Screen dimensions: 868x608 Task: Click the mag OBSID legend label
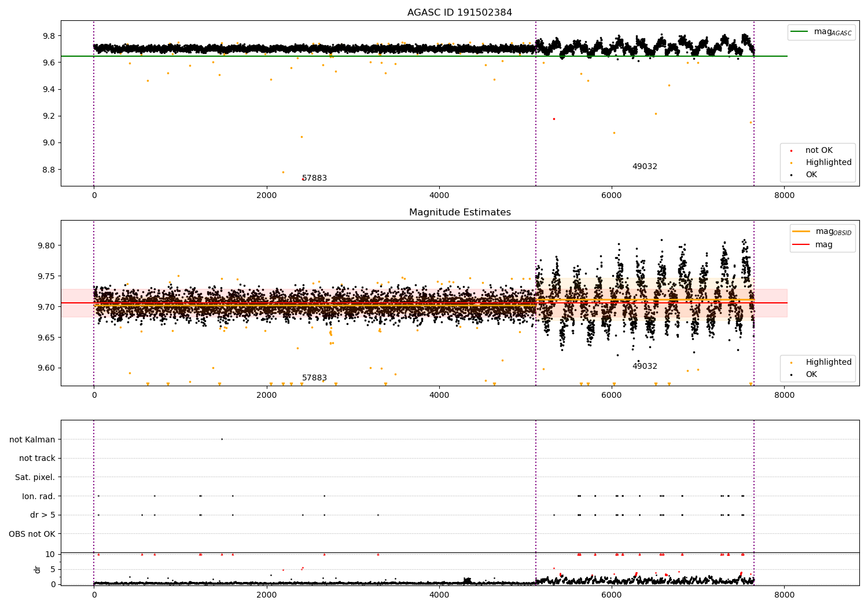pos(833,232)
